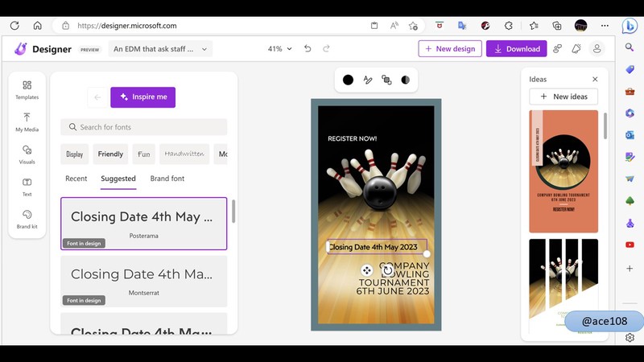644x362 pixels.
Task: Go back with the arrow button beside Inspire me
Action: click(x=97, y=97)
